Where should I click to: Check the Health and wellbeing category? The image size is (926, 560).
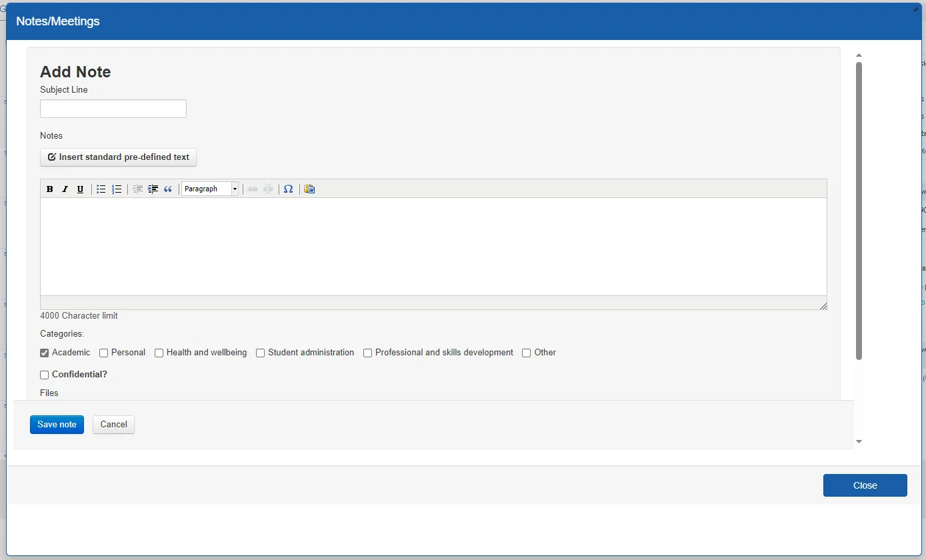click(x=159, y=353)
